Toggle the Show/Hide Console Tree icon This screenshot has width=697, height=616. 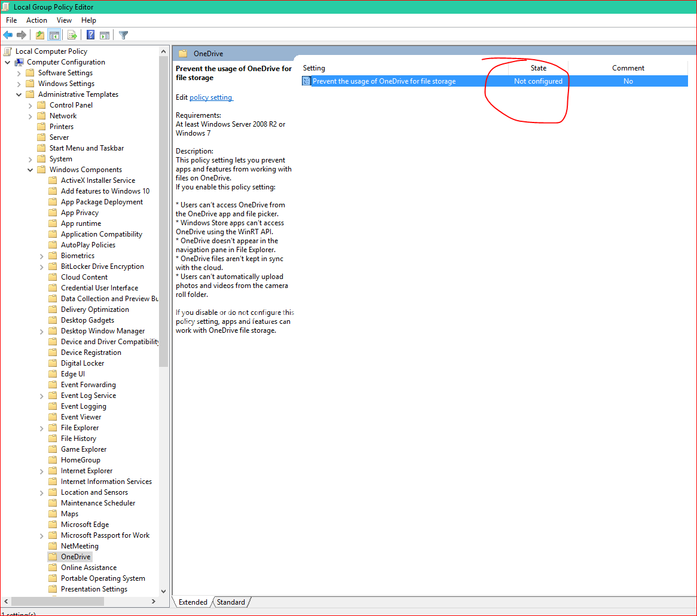(54, 35)
